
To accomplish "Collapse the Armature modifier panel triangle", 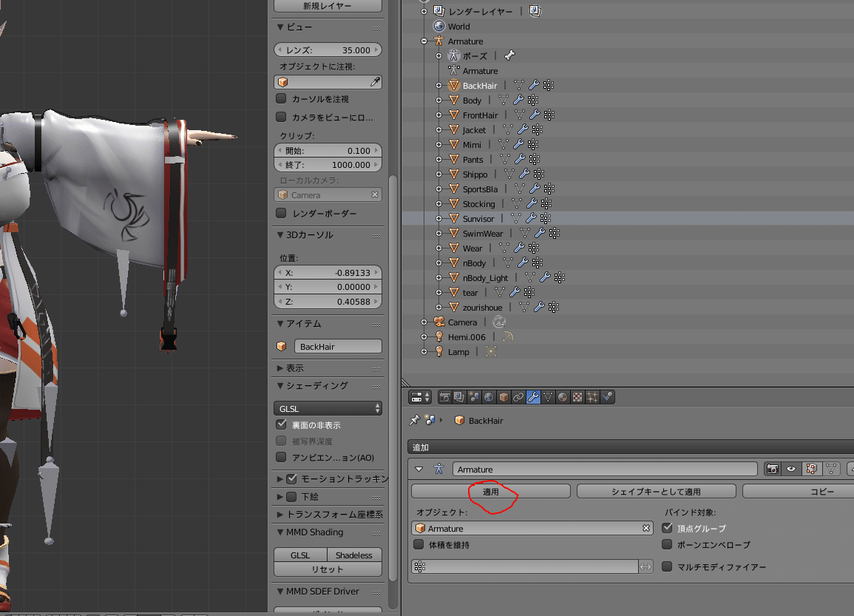I will coord(418,469).
